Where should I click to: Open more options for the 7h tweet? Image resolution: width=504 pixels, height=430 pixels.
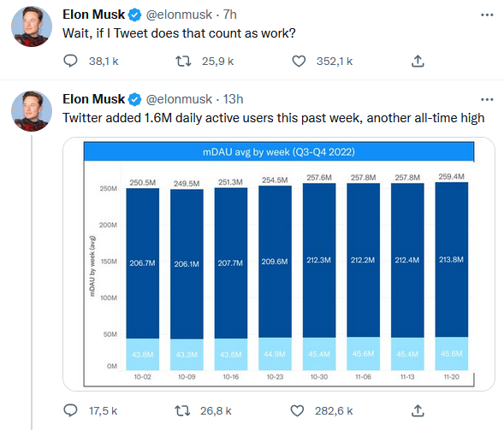(x=487, y=15)
